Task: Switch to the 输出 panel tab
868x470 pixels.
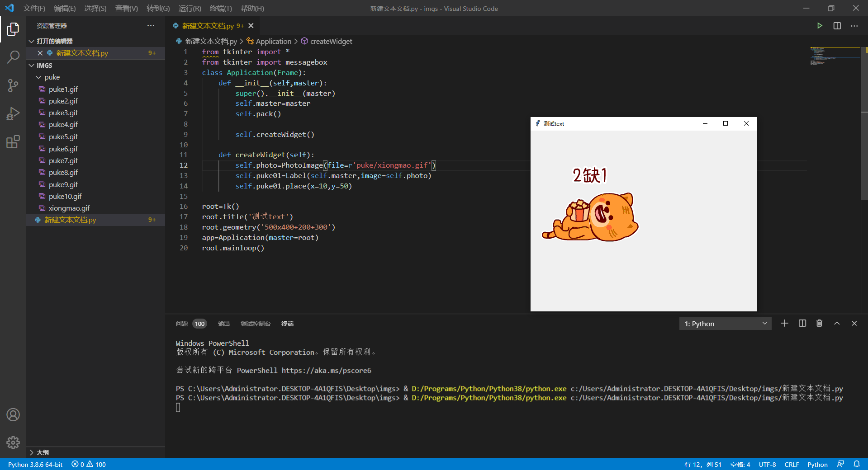Action: point(224,324)
